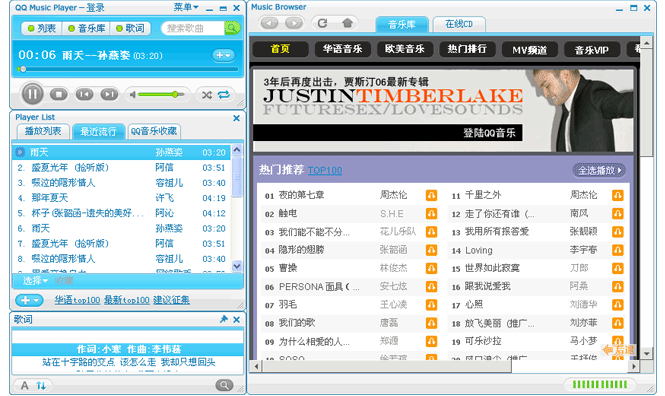Play 隐形的翅膀 headphone icon
The image size is (665, 396).
click(431, 250)
